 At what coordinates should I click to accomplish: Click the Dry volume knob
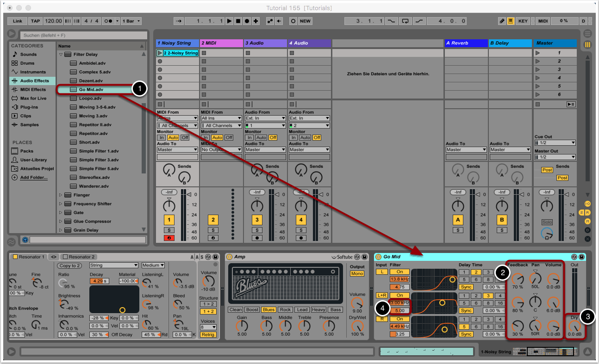coord(574,326)
